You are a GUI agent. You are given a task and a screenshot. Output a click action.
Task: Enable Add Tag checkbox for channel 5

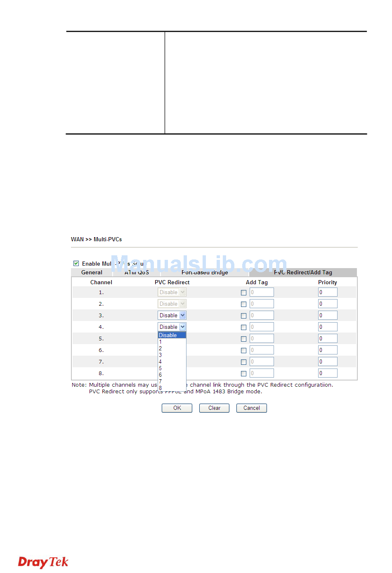243,339
